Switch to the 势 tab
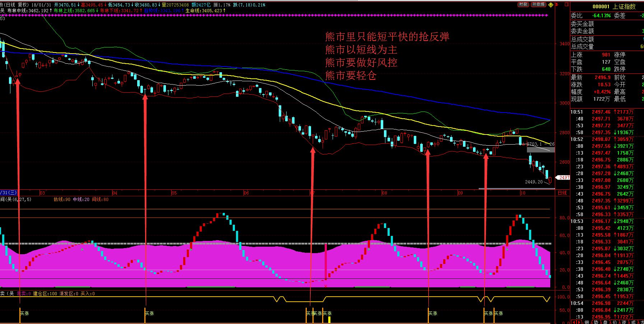The width and height of the screenshot is (644, 324). [x=596, y=322]
